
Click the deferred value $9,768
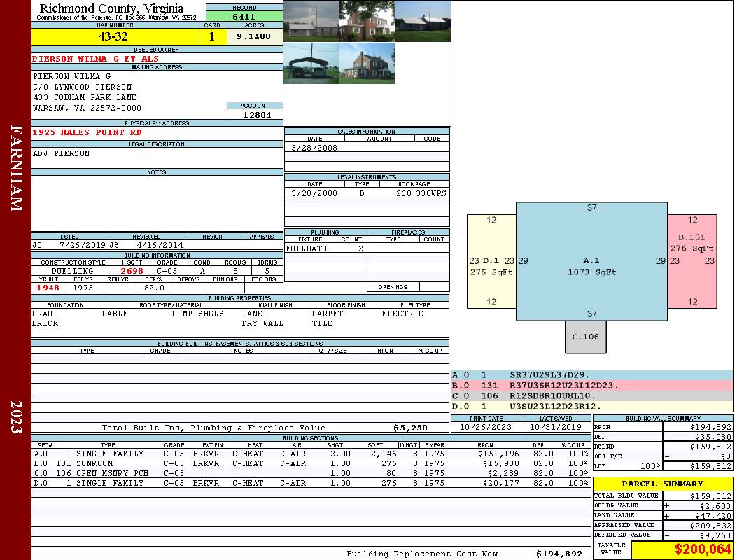click(x=715, y=535)
